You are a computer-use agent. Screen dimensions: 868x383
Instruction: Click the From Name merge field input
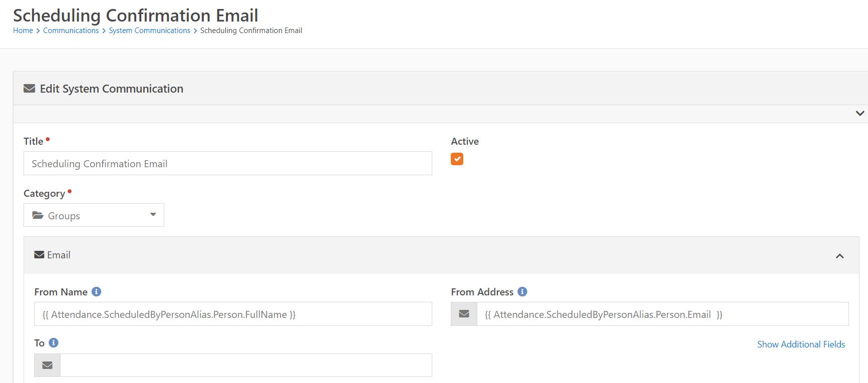(233, 314)
